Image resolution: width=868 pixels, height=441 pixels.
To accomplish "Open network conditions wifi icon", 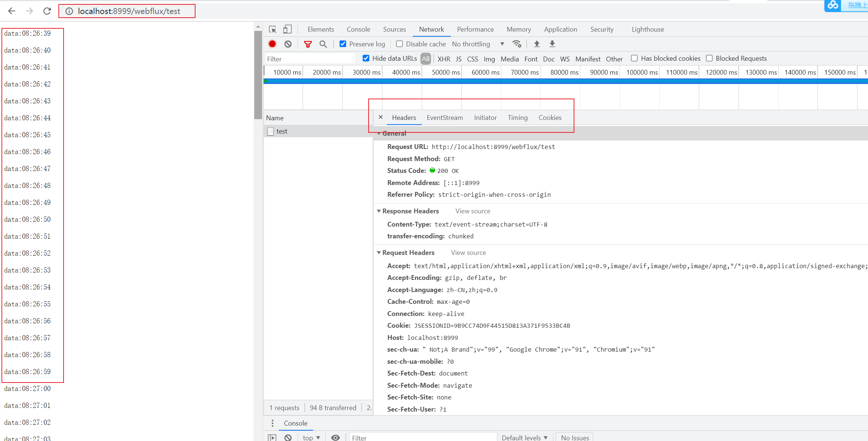I will tap(517, 44).
